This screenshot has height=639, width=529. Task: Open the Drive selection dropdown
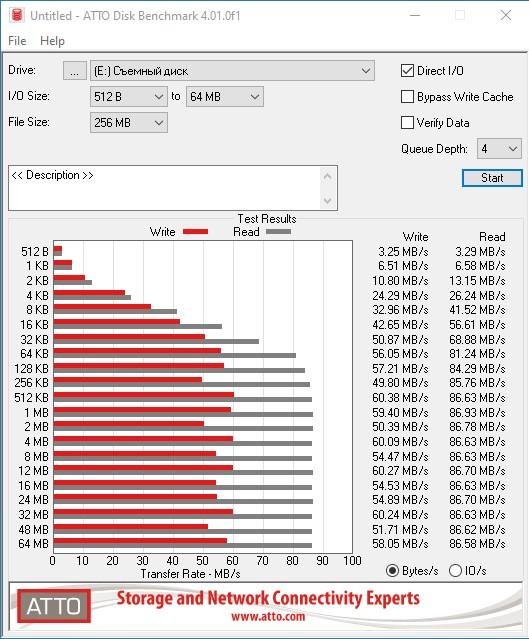pos(232,71)
